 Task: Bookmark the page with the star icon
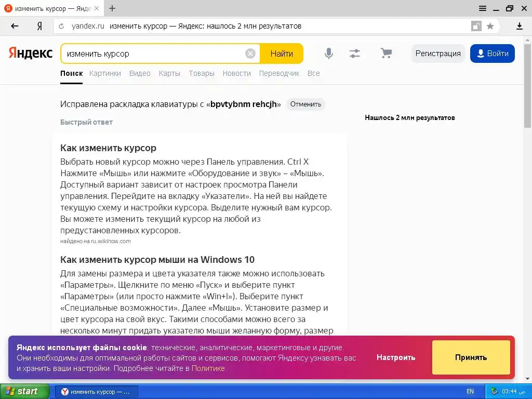click(490, 26)
